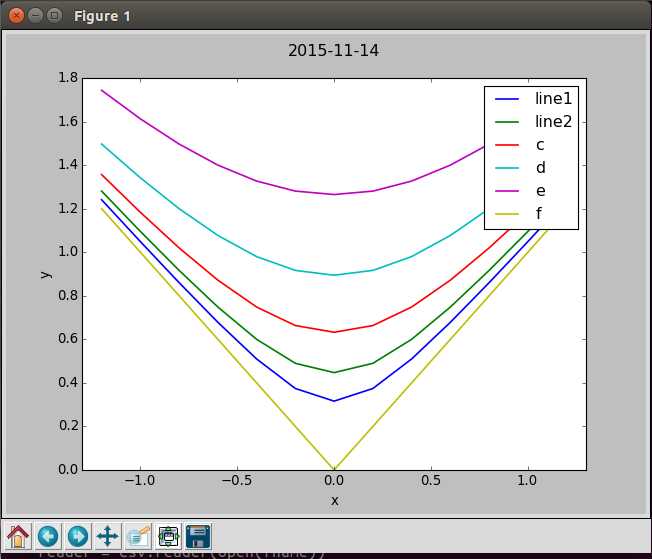Click legend label f
Viewport: 652px width, 559px height.
pyautogui.click(x=538, y=213)
